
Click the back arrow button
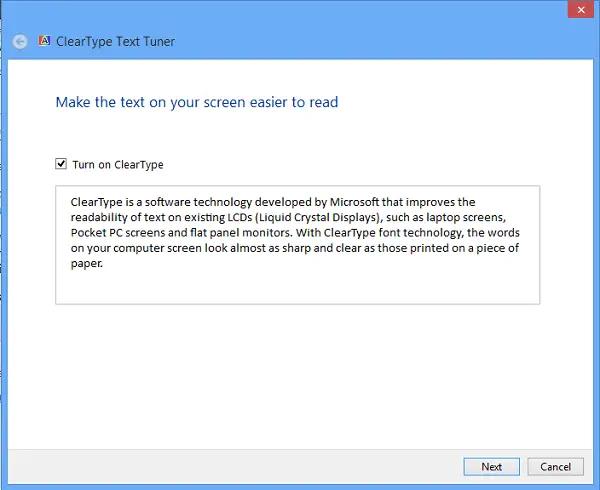click(20, 41)
